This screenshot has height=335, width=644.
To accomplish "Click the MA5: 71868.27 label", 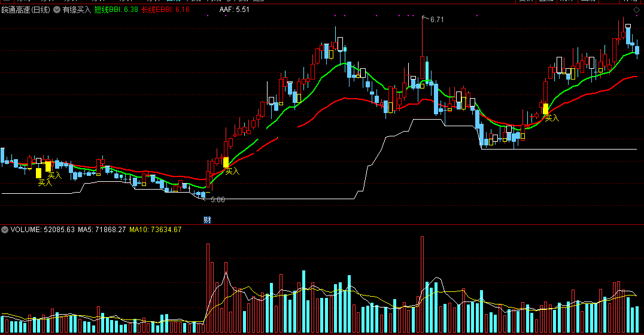I will (102, 230).
